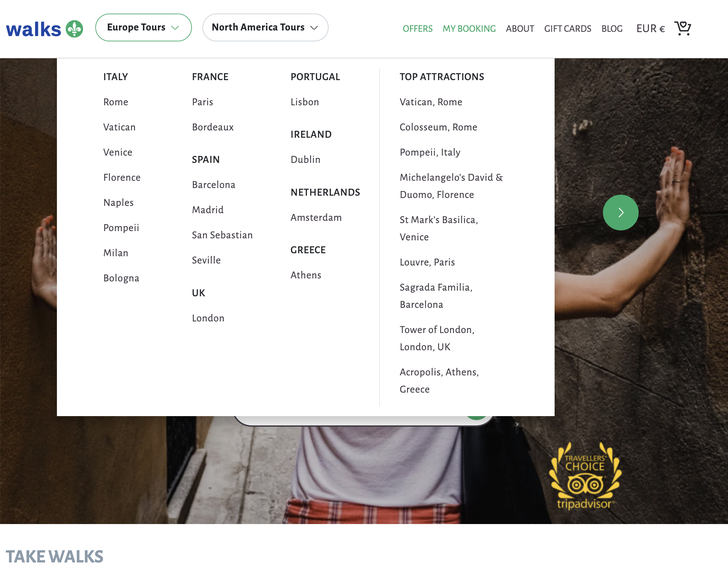Select Amsterdam under Netherlands

point(316,217)
